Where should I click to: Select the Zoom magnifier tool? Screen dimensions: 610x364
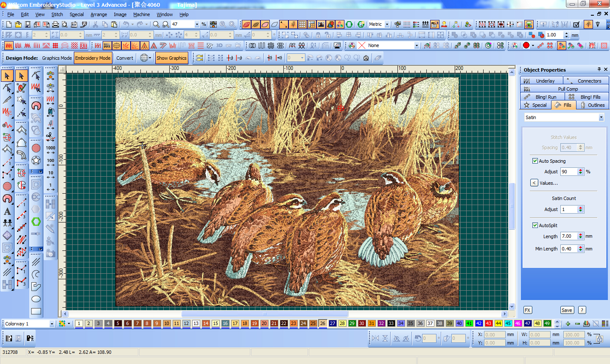[156, 25]
